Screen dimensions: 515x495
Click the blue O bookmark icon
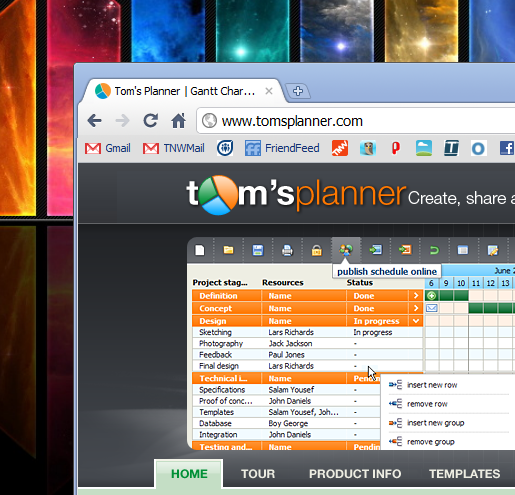point(478,148)
